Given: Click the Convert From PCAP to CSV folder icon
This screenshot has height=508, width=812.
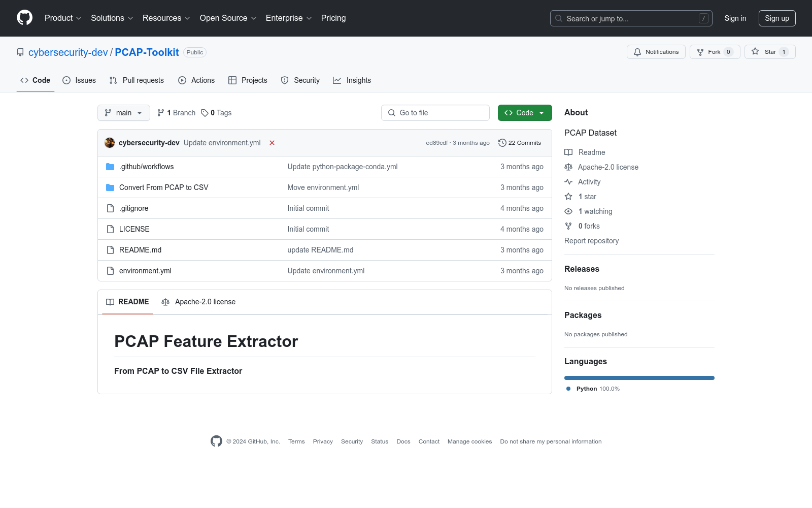Looking at the screenshot, I should coord(110,187).
